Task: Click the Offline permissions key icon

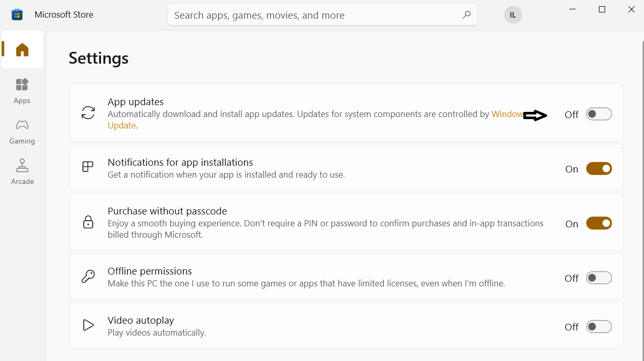Action: [88, 277]
